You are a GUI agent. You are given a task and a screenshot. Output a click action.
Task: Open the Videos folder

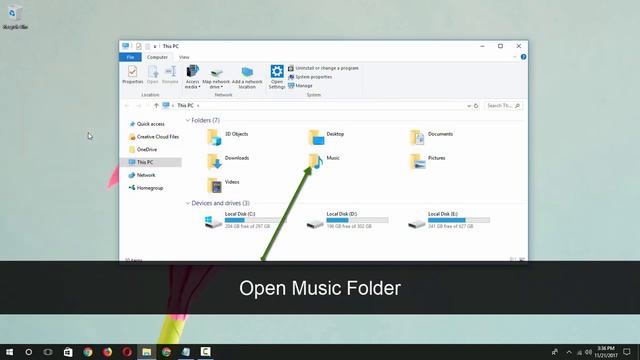(x=223, y=185)
